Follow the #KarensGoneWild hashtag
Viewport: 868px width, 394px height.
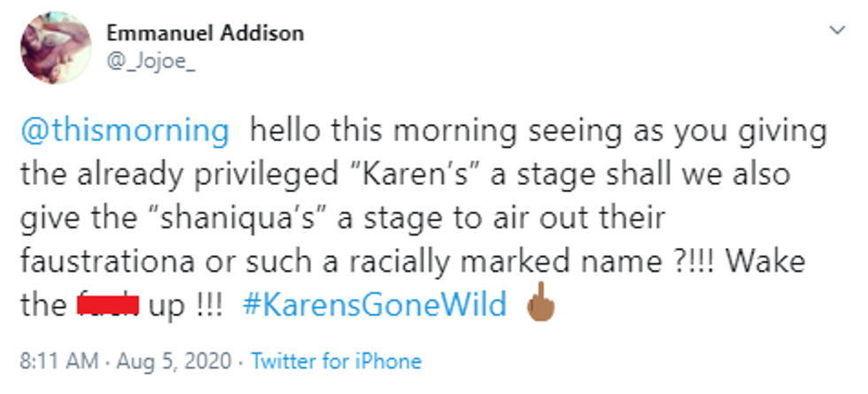tap(374, 305)
